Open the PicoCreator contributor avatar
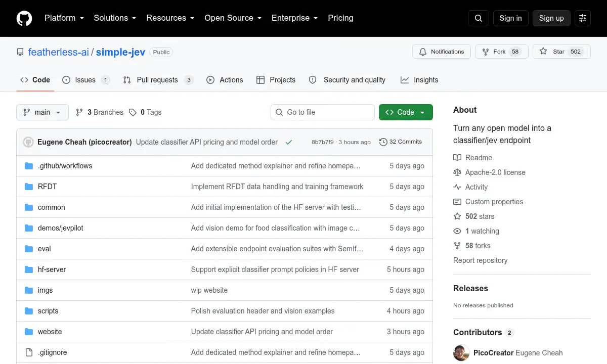 tap(461, 353)
